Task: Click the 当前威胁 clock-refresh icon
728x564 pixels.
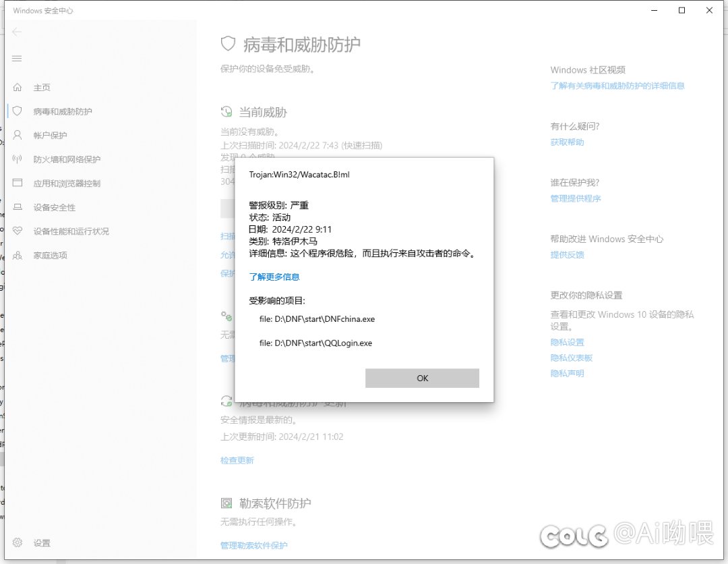Action: click(x=226, y=111)
